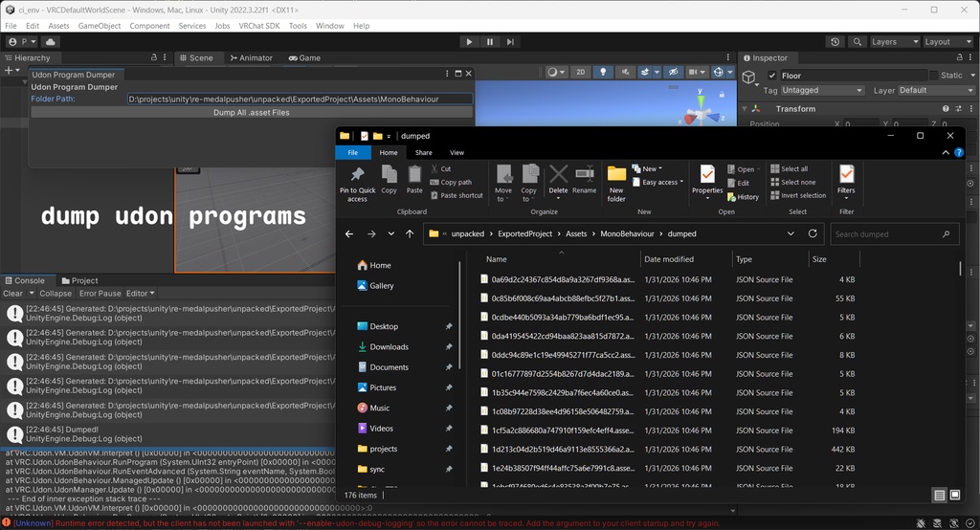
Task: Toggle Scene lighting lightbulb
Action: tap(603, 73)
